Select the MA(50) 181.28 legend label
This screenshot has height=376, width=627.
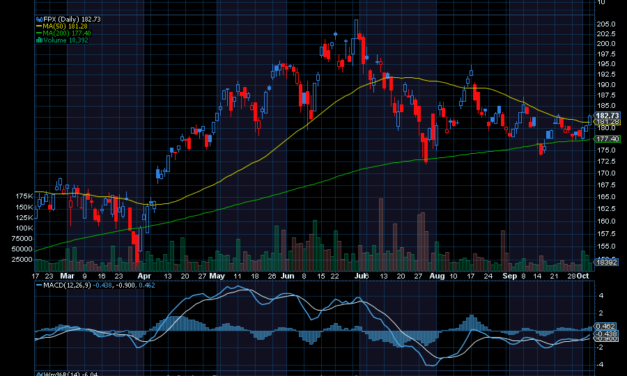tap(62, 26)
